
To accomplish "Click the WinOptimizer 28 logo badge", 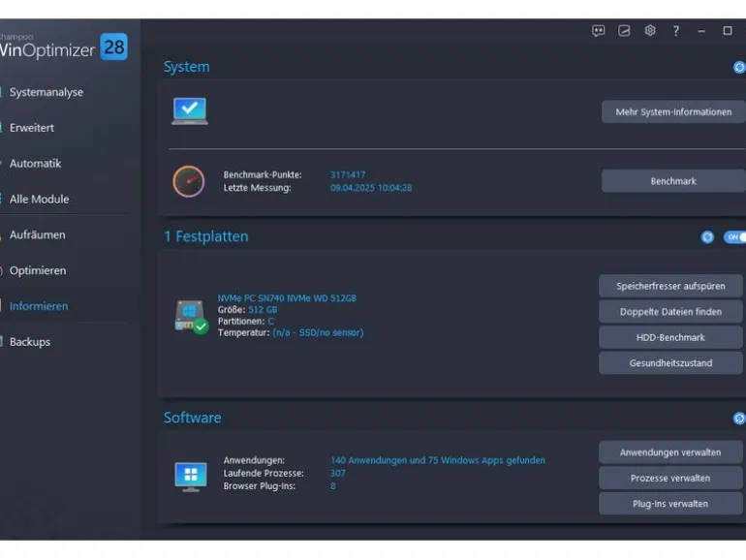I will coord(114,47).
